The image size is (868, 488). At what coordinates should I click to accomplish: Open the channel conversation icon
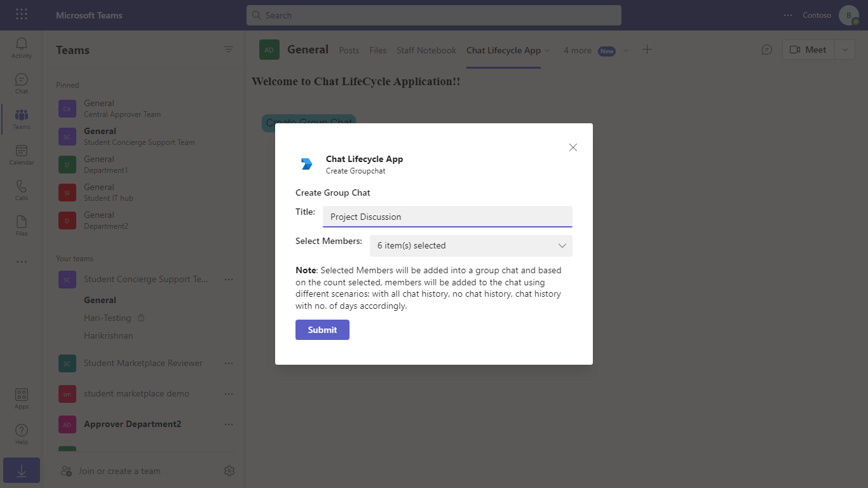(x=767, y=50)
